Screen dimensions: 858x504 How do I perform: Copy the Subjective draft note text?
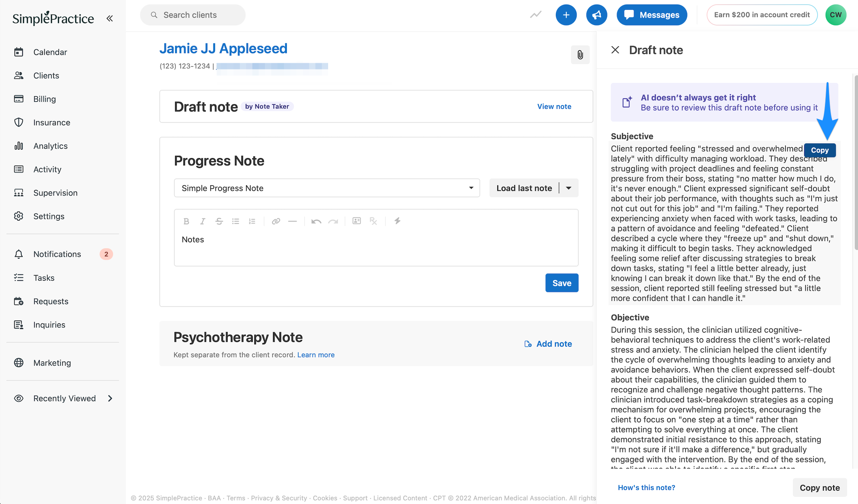(820, 150)
